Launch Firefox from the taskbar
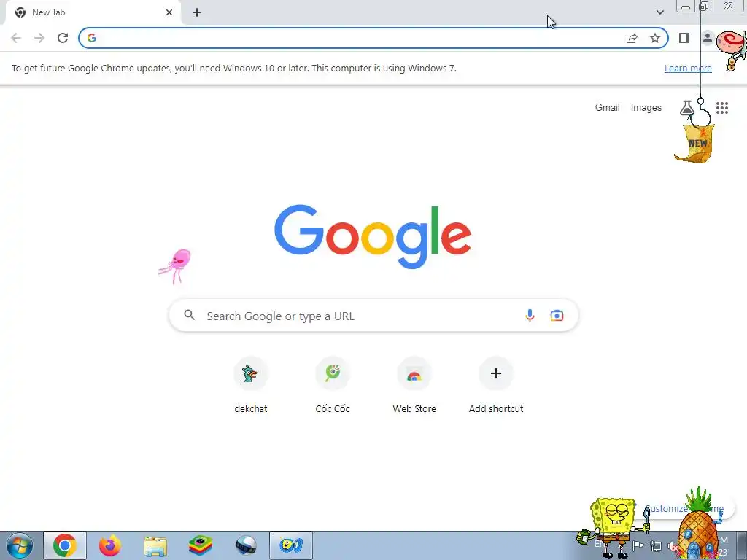Image resolution: width=747 pixels, height=560 pixels. pyautogui.click(x=110, y=545)
